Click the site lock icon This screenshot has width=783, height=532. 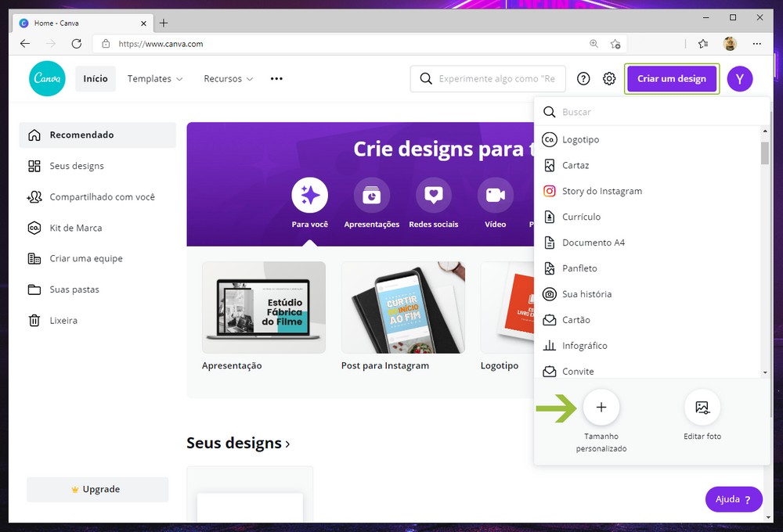click(106, 43)
